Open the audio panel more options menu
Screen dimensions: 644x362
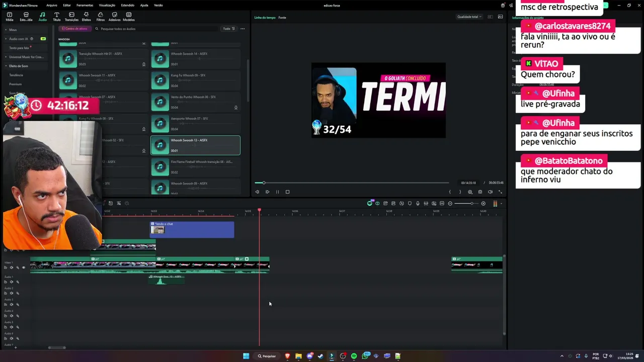(243, 29)
